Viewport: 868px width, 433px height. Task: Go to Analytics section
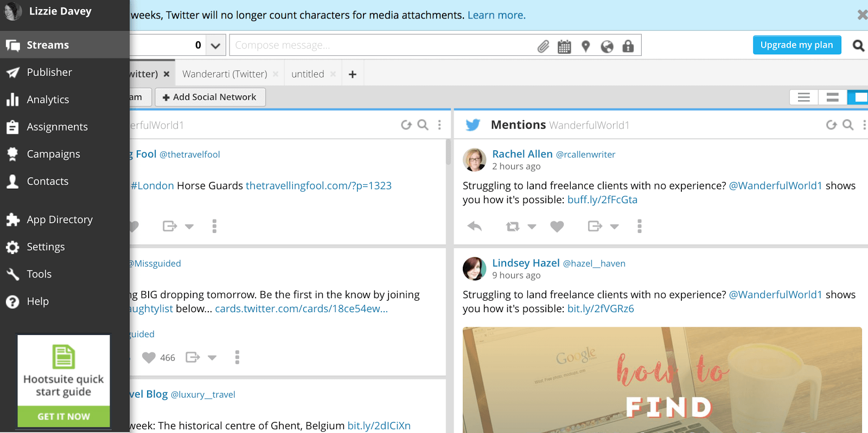click(x=65, y=100)
